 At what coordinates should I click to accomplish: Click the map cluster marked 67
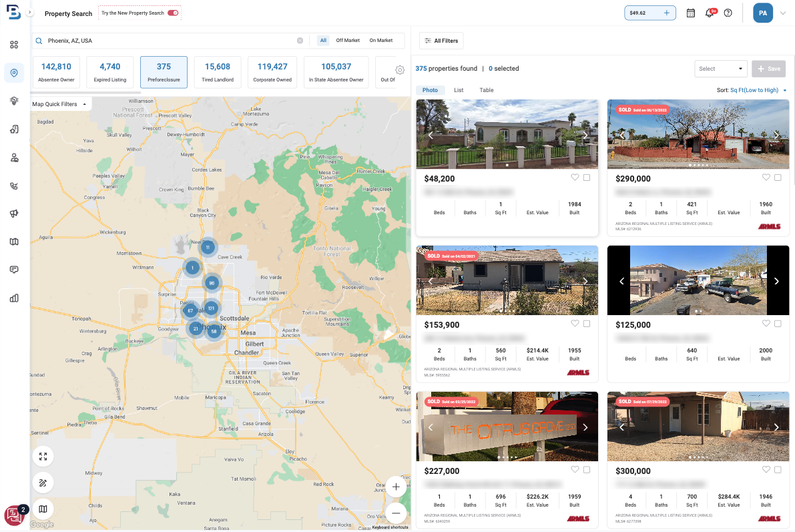point(190,310)
